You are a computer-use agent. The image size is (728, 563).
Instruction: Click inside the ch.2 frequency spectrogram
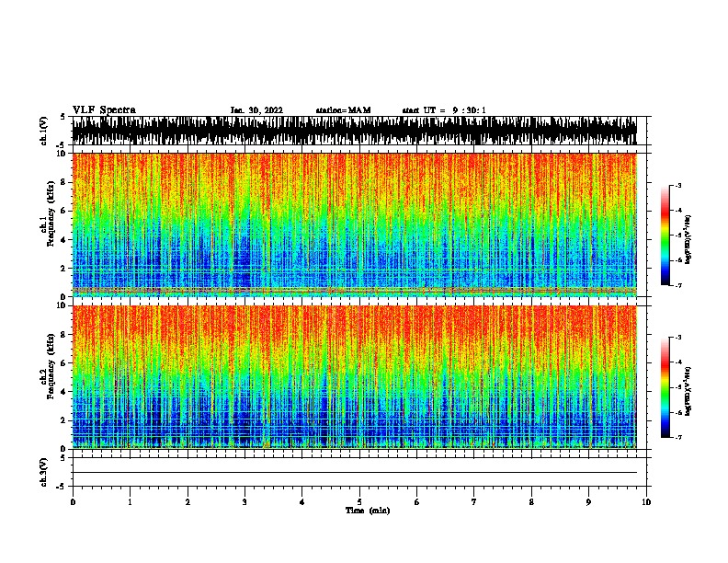354,377
